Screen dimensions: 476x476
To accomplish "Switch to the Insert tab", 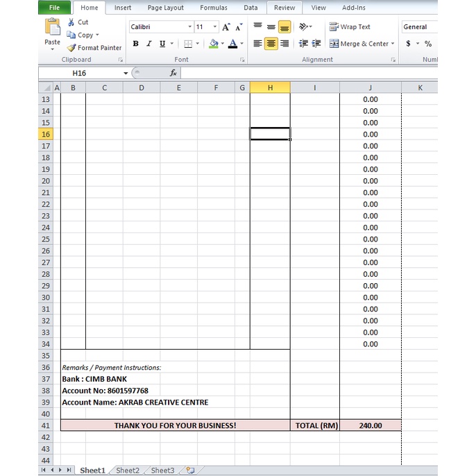I will point(123,8).
